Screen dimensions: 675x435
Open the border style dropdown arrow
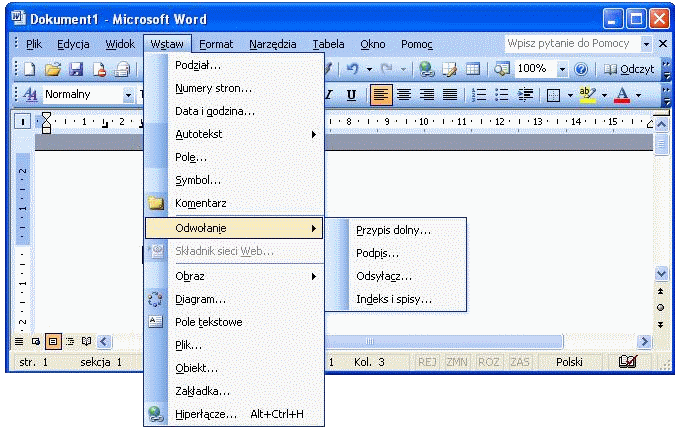(570, 95)
